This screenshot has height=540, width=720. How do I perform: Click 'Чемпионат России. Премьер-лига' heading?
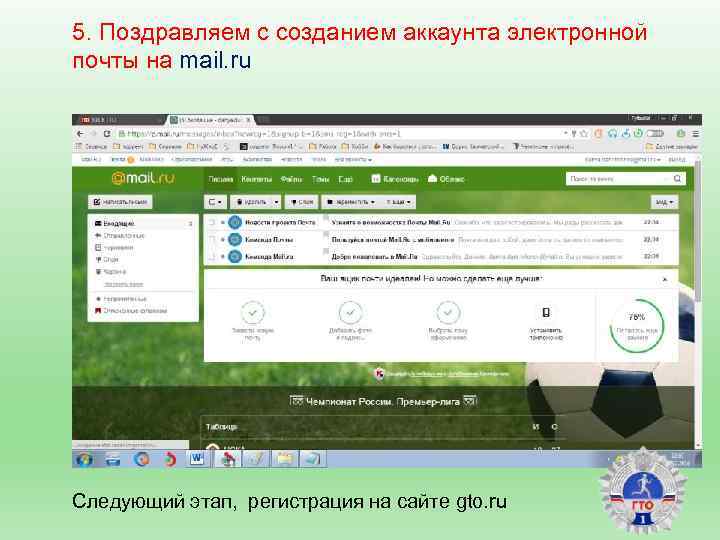[383, 402]
